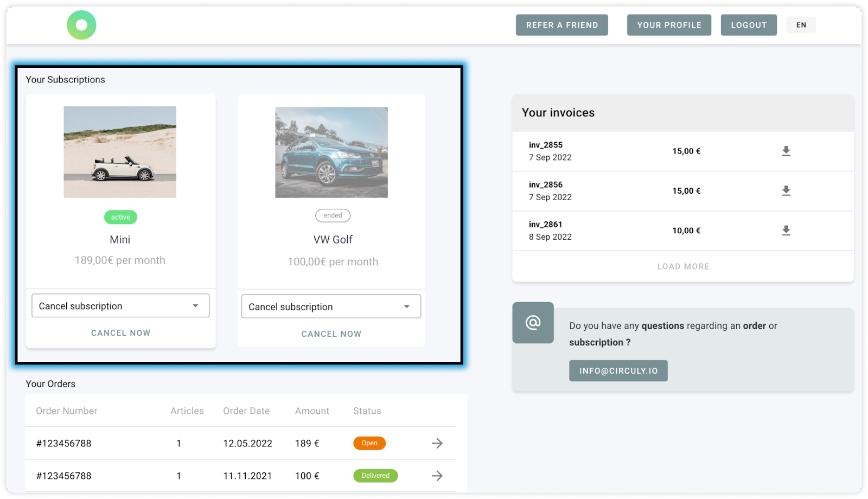This screenshot has height=499, width=868.
Task: Click the Logout button
Action: pyautogui.click(x=749, y=25)
